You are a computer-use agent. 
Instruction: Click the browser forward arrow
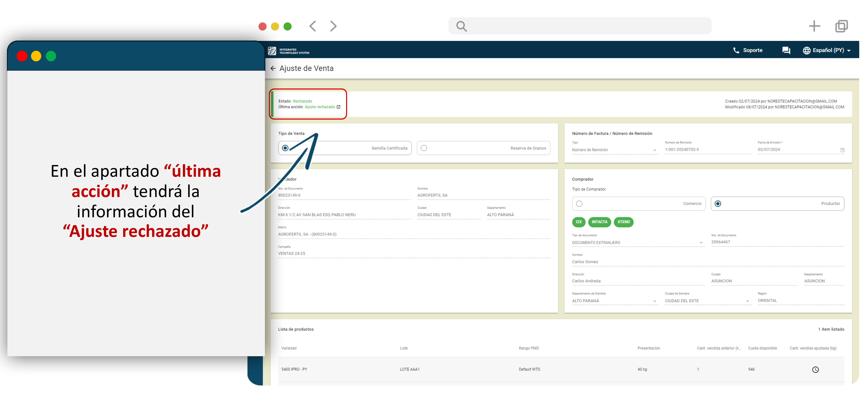pos(333,26)
